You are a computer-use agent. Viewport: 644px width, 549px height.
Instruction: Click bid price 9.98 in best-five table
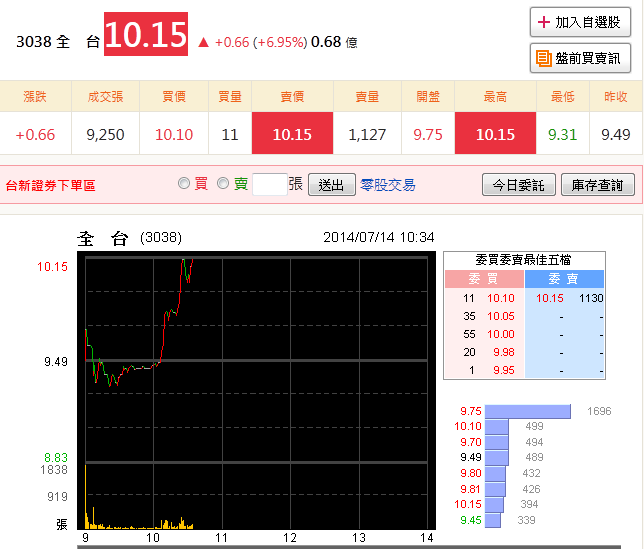pos(504,352)
